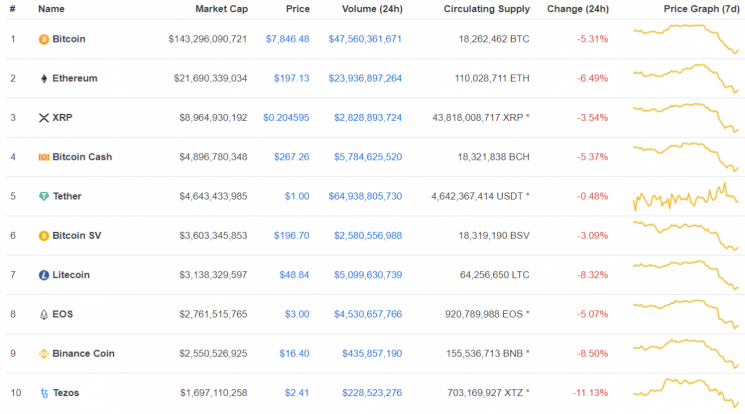Click Litecoin volume $5,099,630,739
The height and width of the screenshot is (414, 745).
pos(368,275)
